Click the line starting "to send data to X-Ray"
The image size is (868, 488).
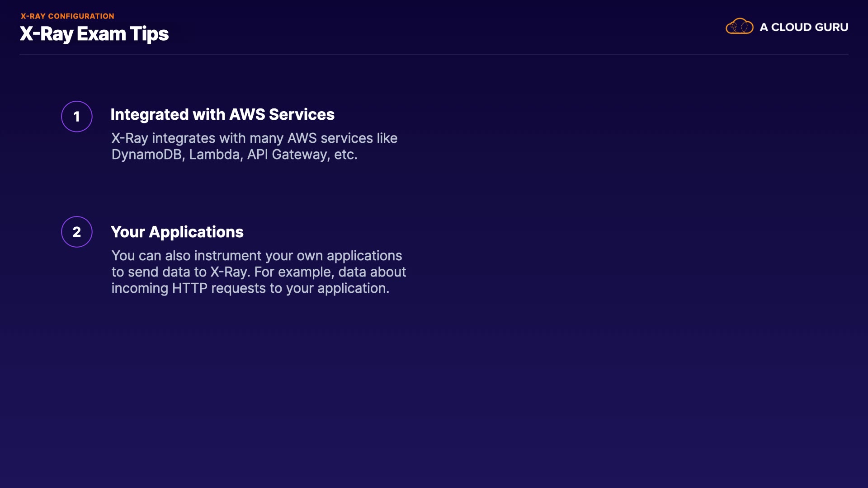pyautogui.click(x=259, y=272)
